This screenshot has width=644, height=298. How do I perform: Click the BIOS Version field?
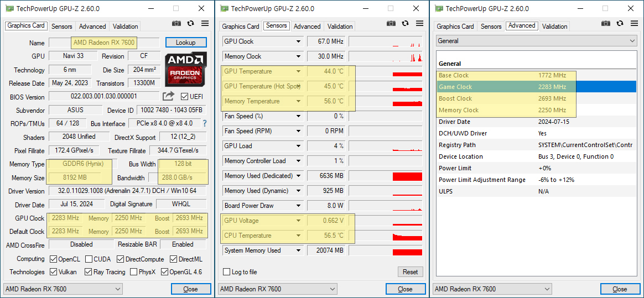tap(104, 96)
